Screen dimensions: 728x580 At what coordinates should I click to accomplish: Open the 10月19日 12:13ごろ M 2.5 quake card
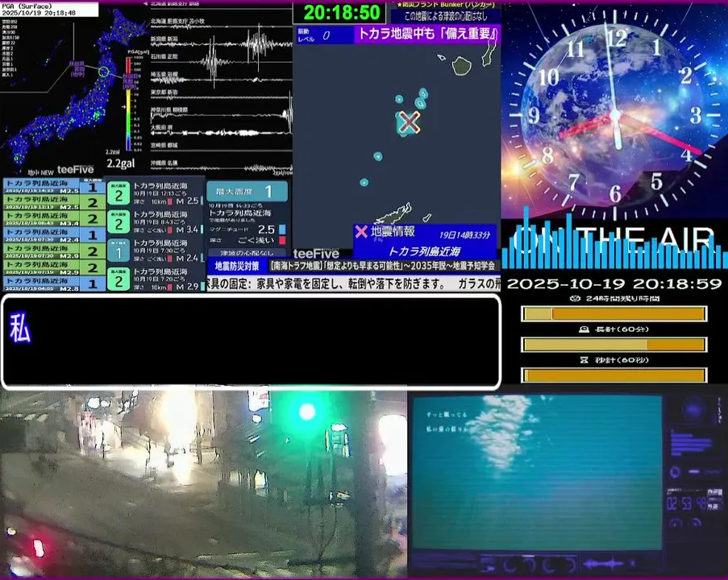click(156, 193)
